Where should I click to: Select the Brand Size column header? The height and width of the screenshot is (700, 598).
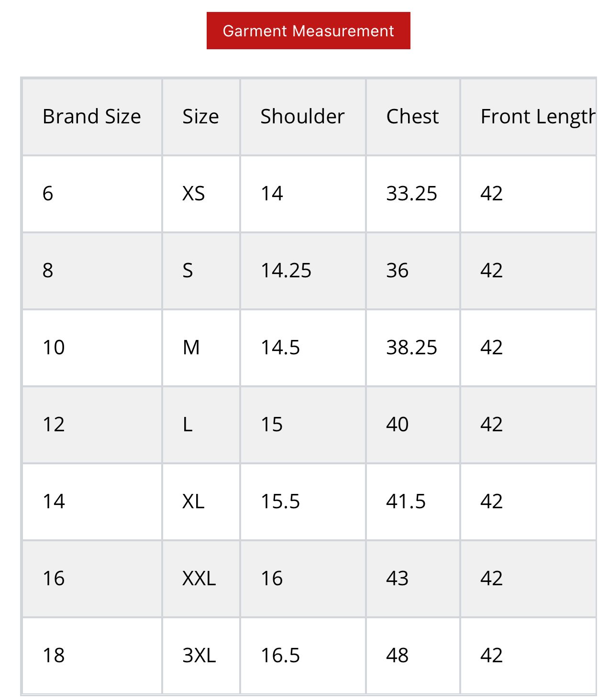coord(91,117)
